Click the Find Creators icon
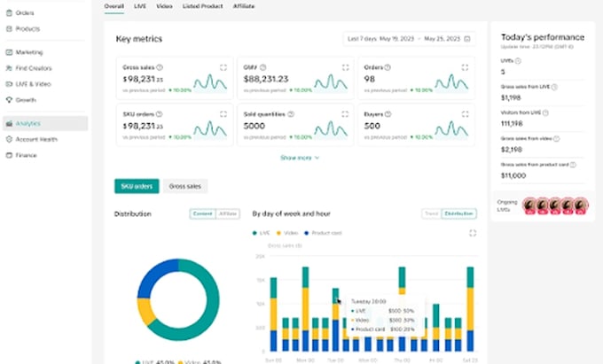The height and width of the screenshot is (364, 603). (9, 68)
